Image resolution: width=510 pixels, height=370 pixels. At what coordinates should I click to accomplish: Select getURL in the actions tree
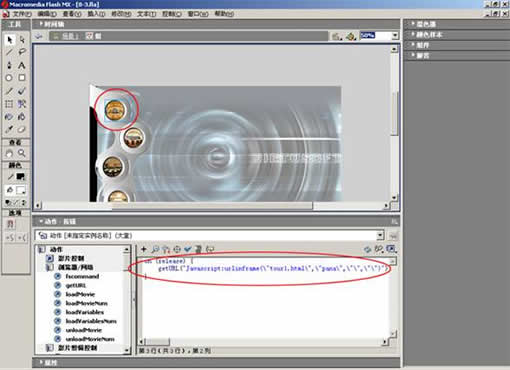pos(75,285)
